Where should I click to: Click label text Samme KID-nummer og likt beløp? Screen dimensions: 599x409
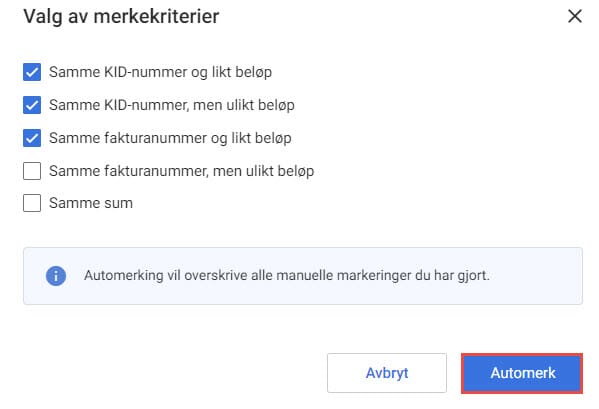click(x=160, y=72)
